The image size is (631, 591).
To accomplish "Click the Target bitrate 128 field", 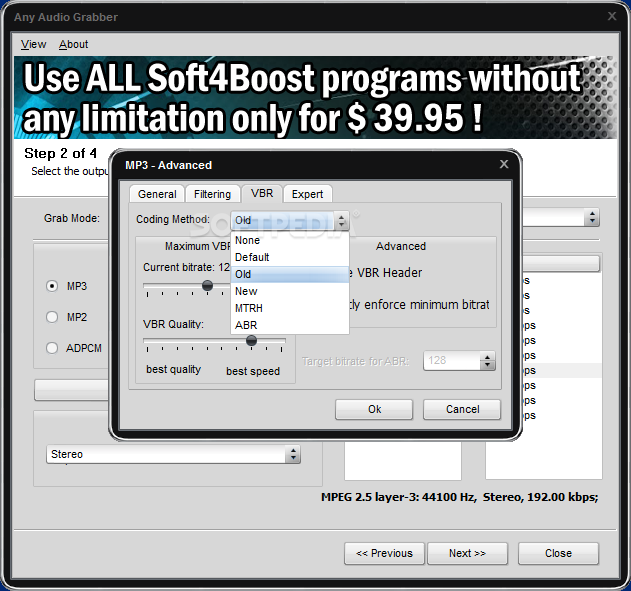I will point(452,361).
